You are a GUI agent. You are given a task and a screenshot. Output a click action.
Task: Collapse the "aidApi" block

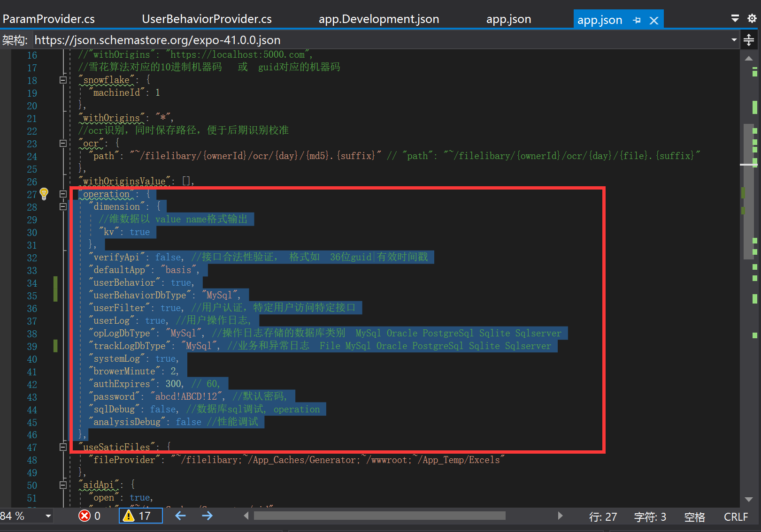(63, 485)
